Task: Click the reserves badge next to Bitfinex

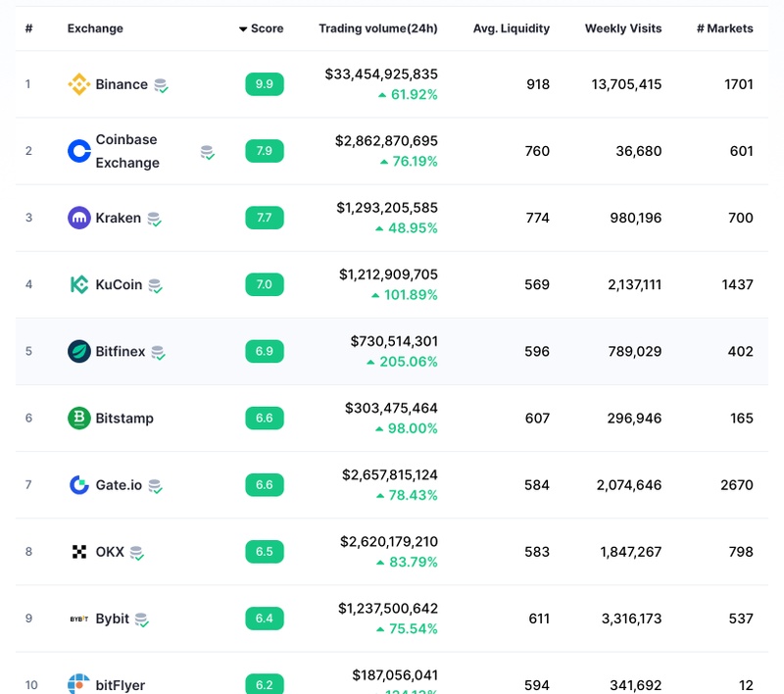Action: coord(158,353)
